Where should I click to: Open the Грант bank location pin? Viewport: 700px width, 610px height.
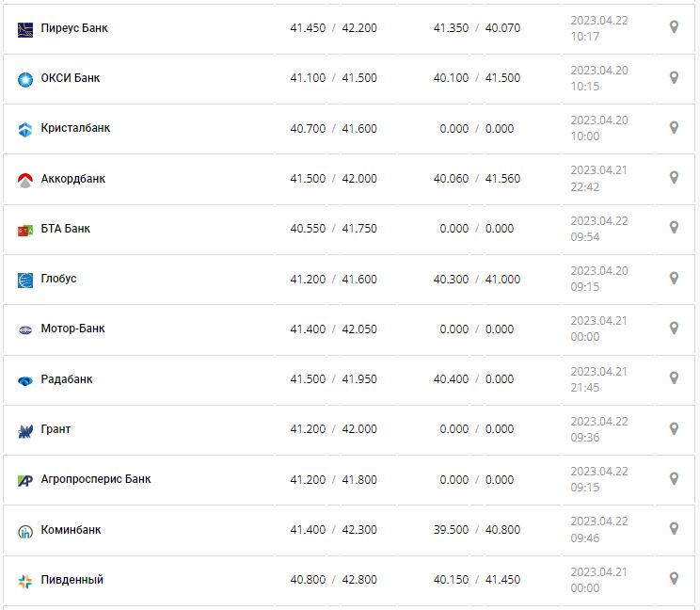(x=674, y=428)
